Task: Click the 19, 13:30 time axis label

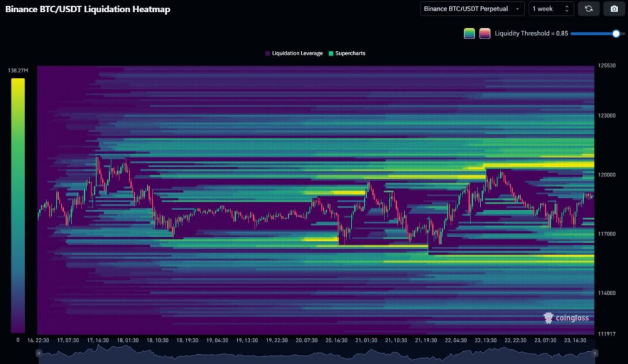Action: [x=247, y=340]
